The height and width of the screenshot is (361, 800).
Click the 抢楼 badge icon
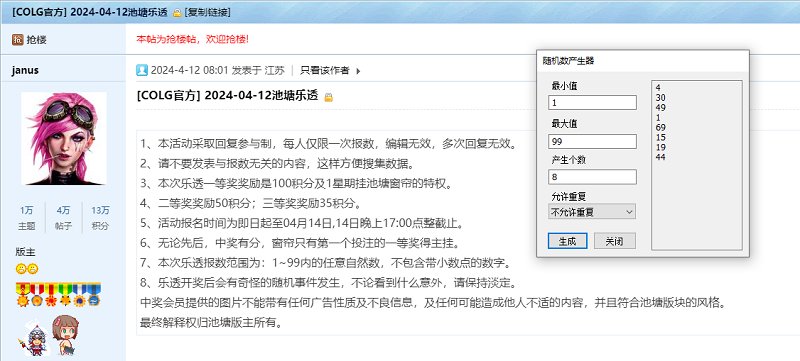click(17, 39)
